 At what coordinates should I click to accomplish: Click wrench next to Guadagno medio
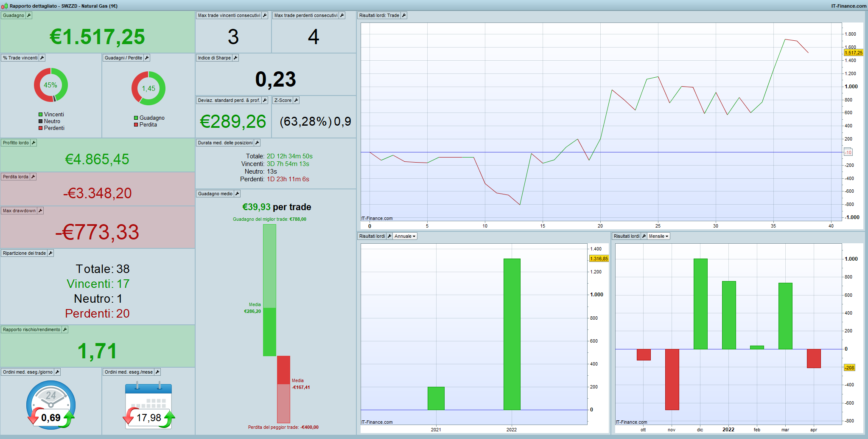click(x=237, y=194)
